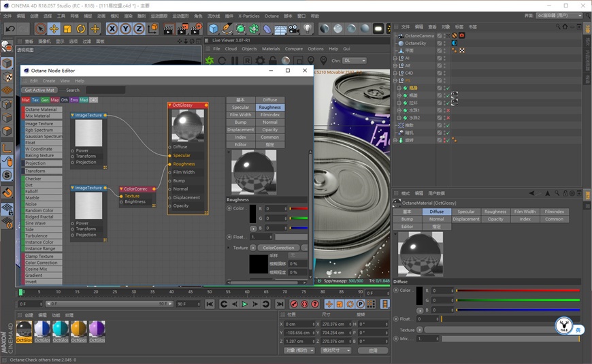
Task: Select the purple OctGlos material thumbnail
Action: click(x=97, y=331)
